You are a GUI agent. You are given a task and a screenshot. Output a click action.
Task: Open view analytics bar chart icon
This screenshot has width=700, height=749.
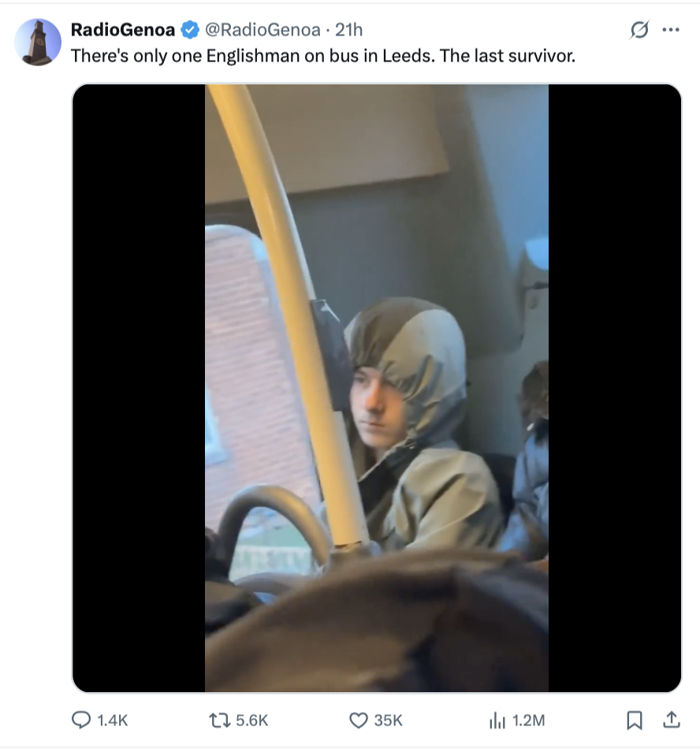497,721
